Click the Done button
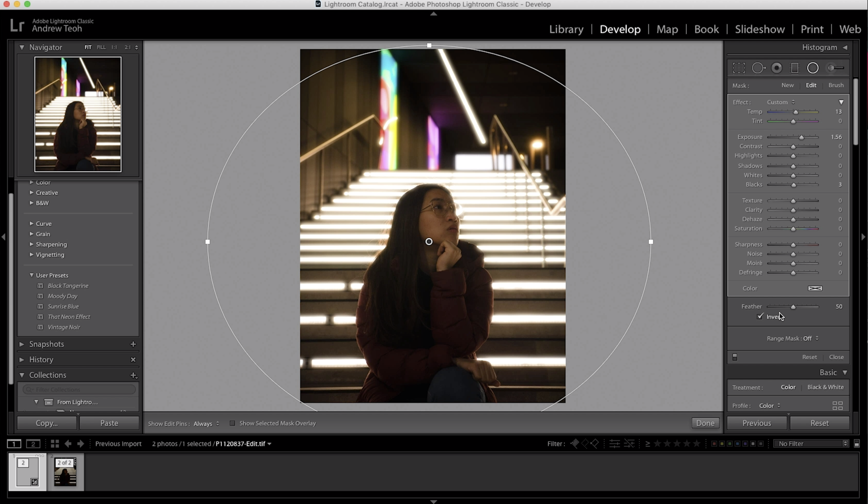Viewport: 868px width, 504px height. (705, 423)
